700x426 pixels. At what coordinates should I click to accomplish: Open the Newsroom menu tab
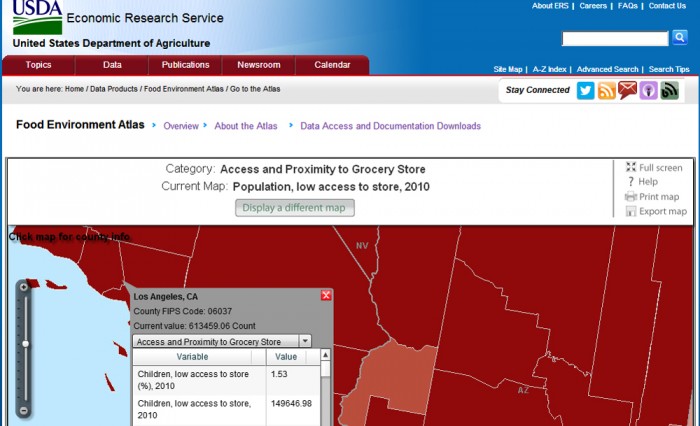tap(258, 65)
